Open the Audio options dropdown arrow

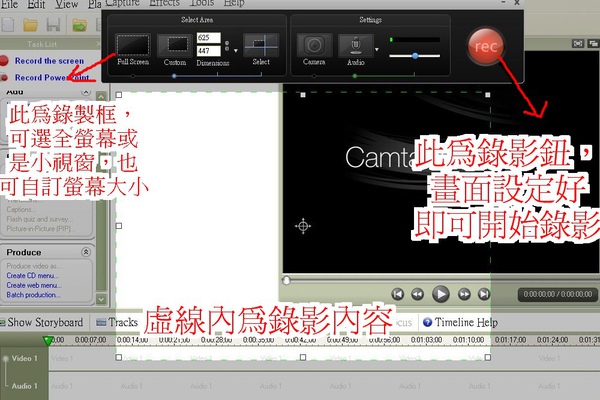(377, 49)
